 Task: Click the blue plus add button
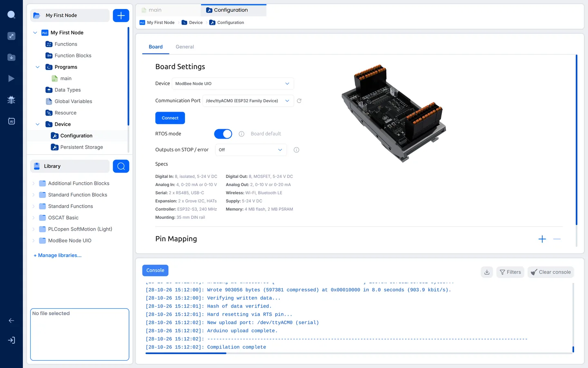pyautogui.click(x=121, y=16)
